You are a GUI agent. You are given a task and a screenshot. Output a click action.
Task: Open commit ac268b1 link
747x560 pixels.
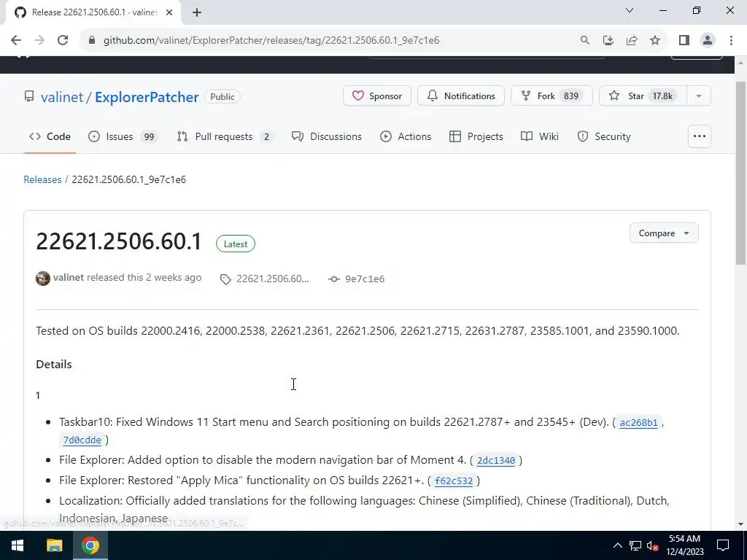pos(638,422)
